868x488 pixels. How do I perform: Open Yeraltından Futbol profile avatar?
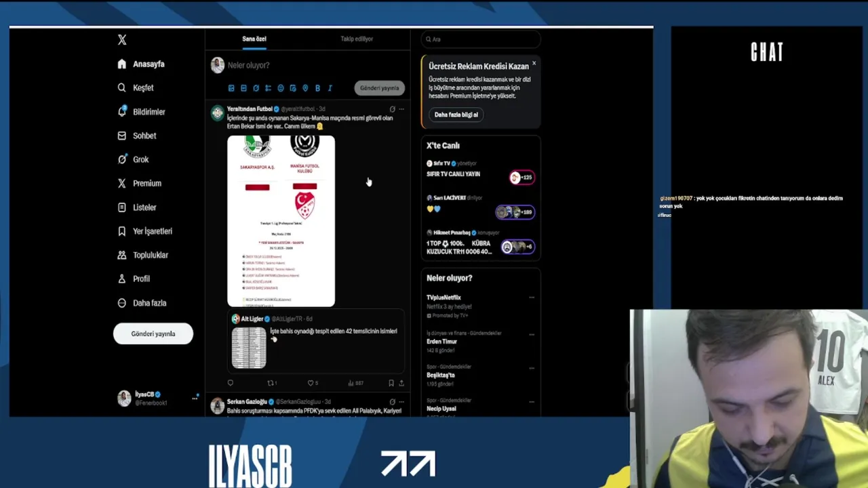(217, 113)
